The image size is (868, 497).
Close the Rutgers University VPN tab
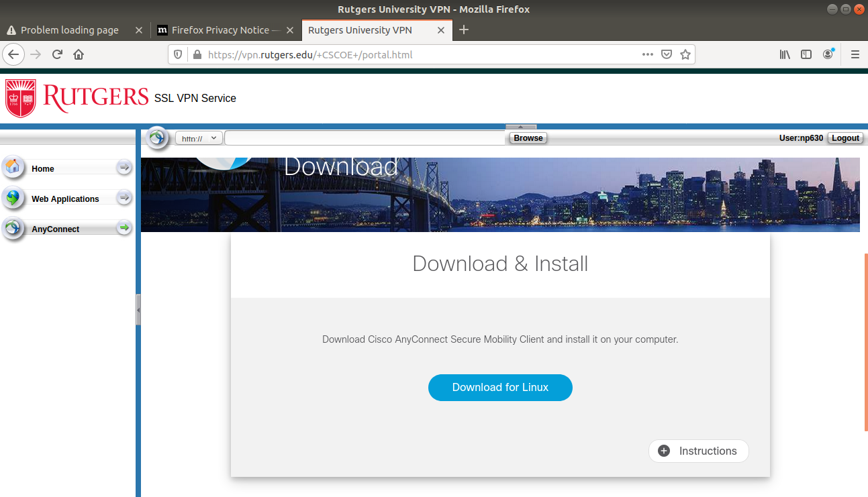click(x=441, y=30)
